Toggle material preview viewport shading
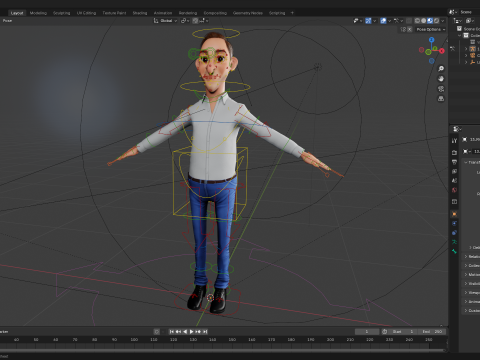 430,21
